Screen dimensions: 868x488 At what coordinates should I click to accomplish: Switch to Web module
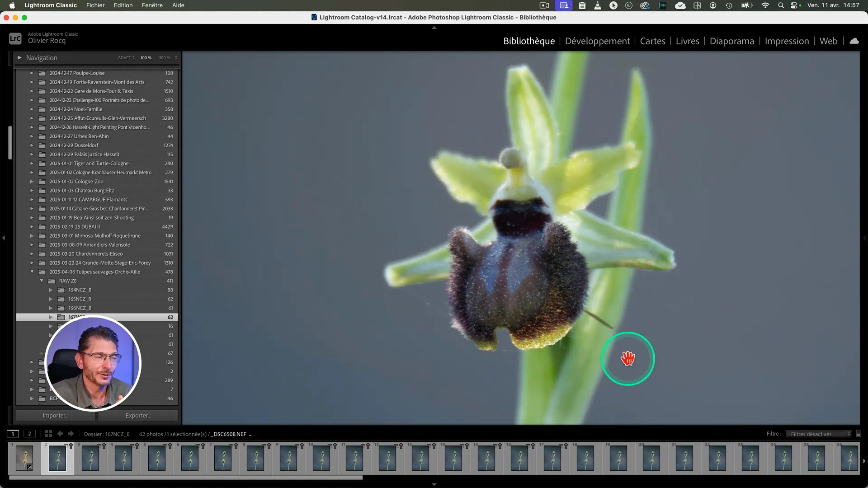tap(828, 41)
